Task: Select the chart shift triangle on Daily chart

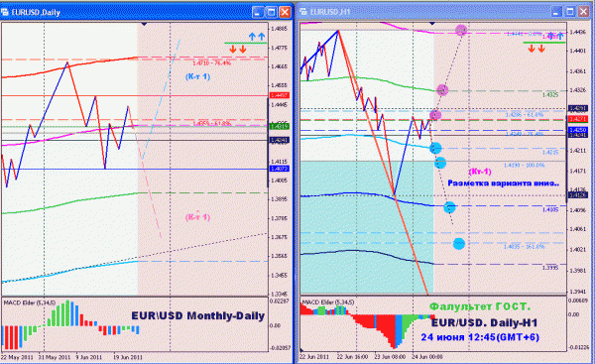Action: coord(144,24)
